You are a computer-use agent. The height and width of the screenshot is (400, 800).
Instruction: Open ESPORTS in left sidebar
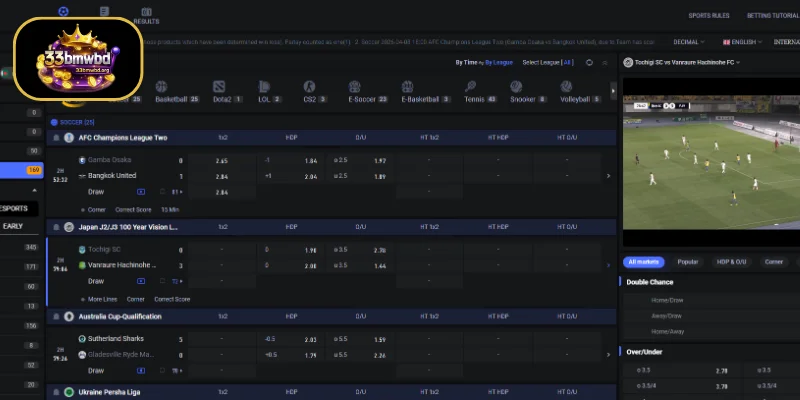14,208
